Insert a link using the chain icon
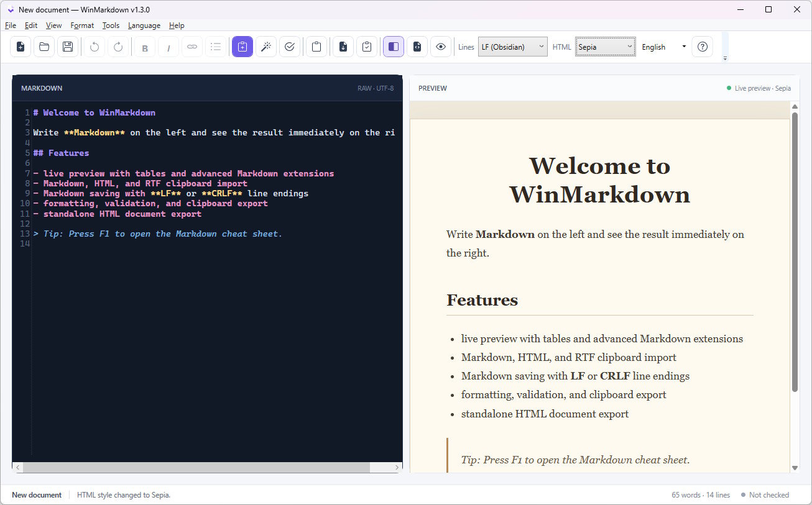 point(192,47)
